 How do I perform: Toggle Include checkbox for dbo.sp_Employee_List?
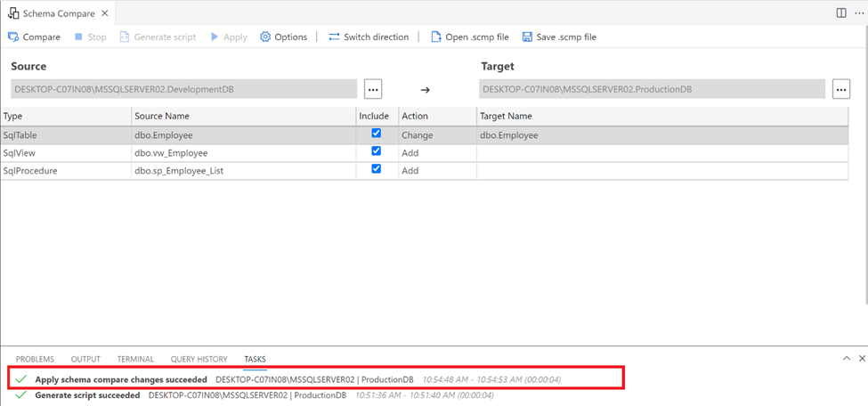click(376, 169)
